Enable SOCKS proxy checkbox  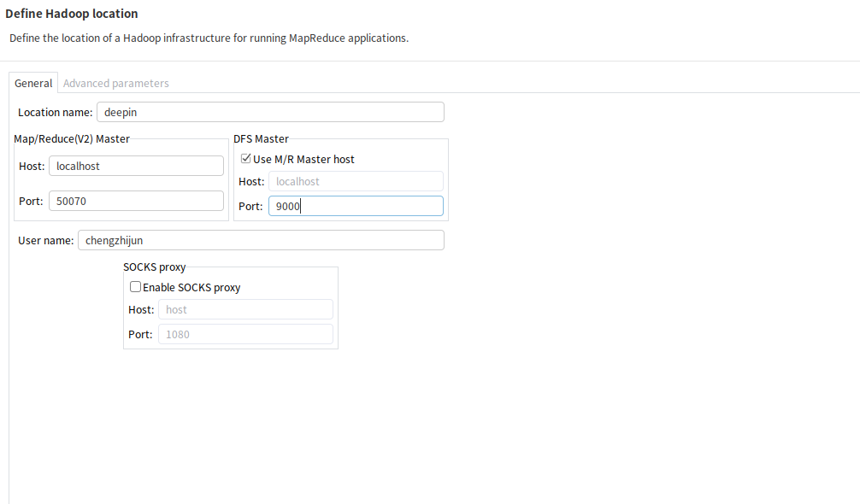pos(135,287)
